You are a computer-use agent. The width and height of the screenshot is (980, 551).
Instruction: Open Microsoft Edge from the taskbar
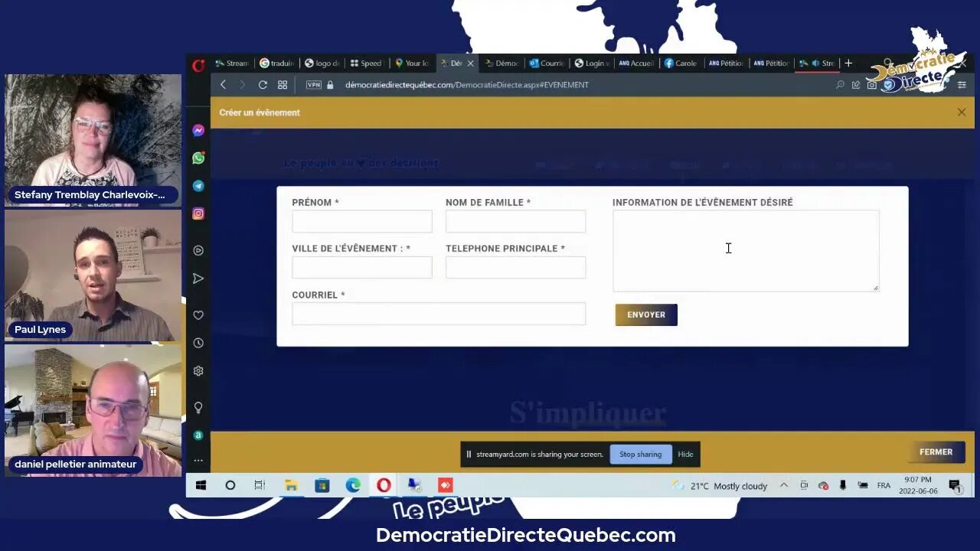coord(353,485)
